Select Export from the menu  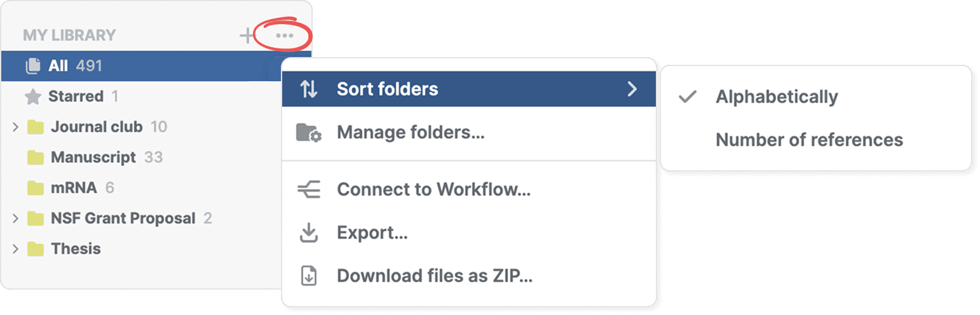(372, 233)
